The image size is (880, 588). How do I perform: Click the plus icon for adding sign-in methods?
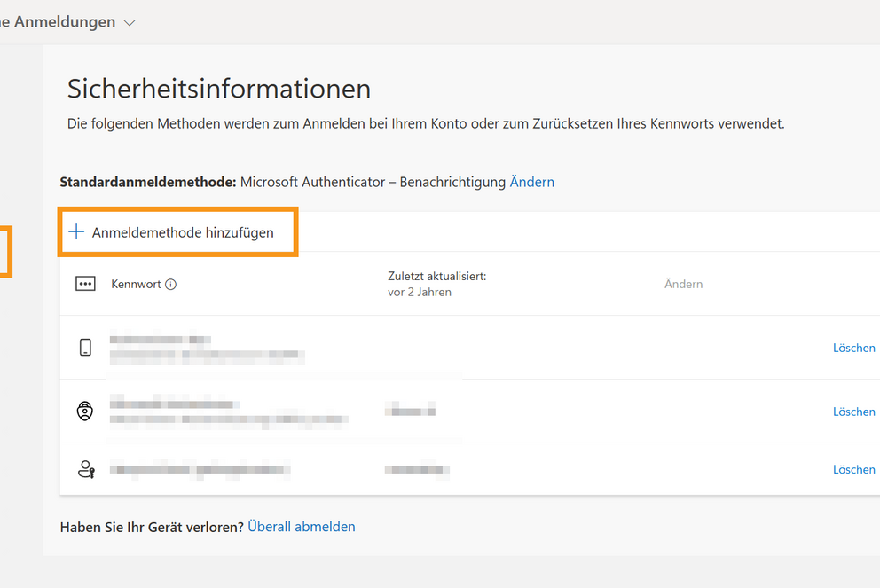click(76, 231)
